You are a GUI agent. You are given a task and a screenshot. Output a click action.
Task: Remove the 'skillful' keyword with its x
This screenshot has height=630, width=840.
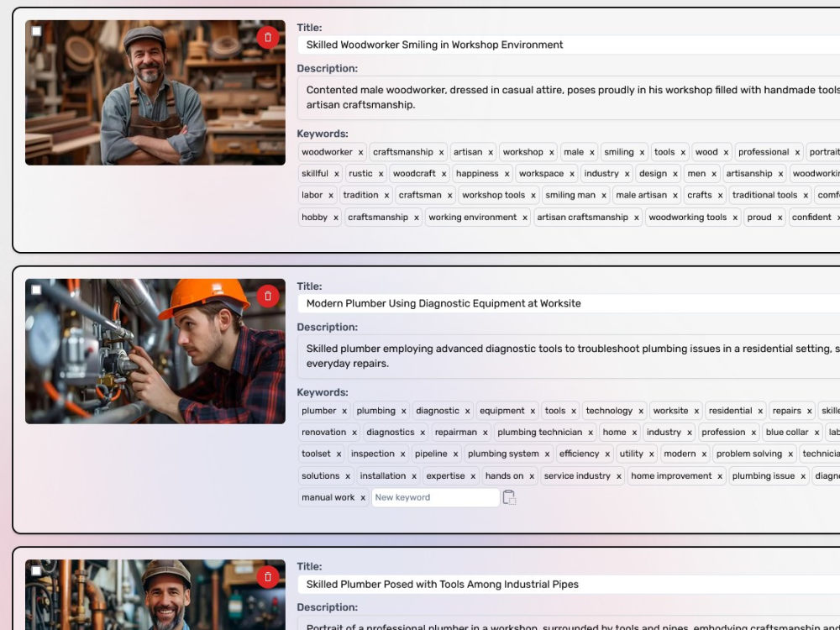(337, 174)
